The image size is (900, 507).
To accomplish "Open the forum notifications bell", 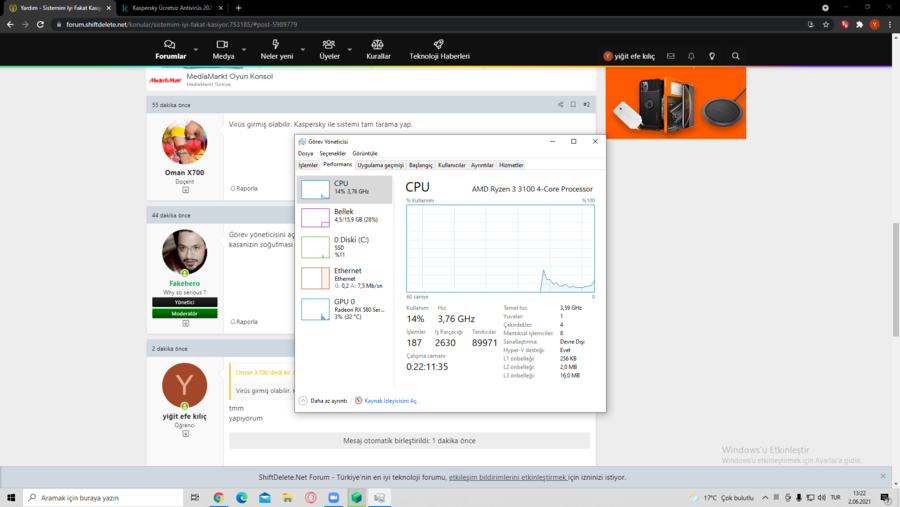I will [691, 56].
